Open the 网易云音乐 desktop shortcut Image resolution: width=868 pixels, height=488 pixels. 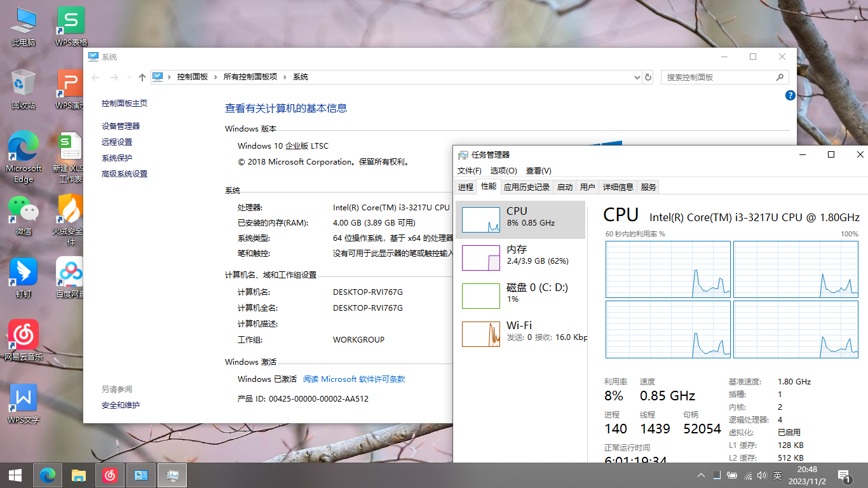pyautogui.click(x=24, y=341)
